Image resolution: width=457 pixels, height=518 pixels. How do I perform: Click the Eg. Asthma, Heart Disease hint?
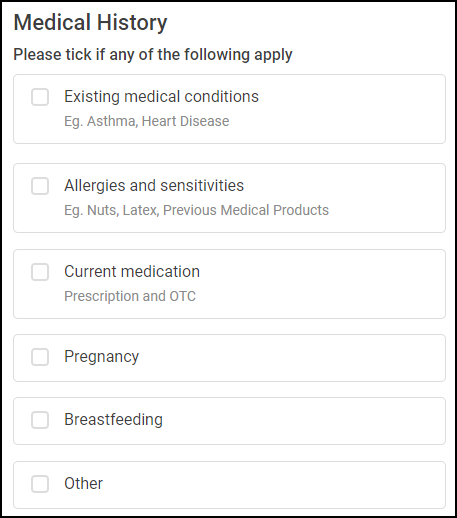[x=147, y=121]
